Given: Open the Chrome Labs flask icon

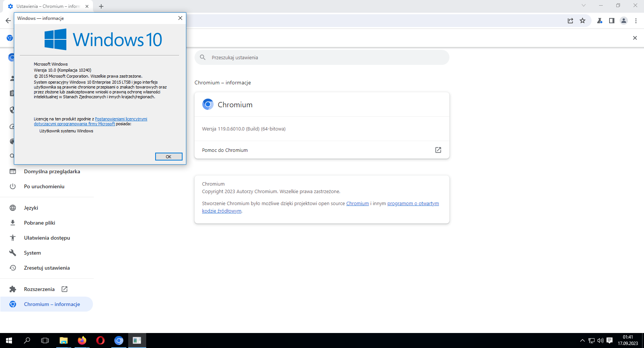Looking at the screenshot, I should [x=600, y=21].
